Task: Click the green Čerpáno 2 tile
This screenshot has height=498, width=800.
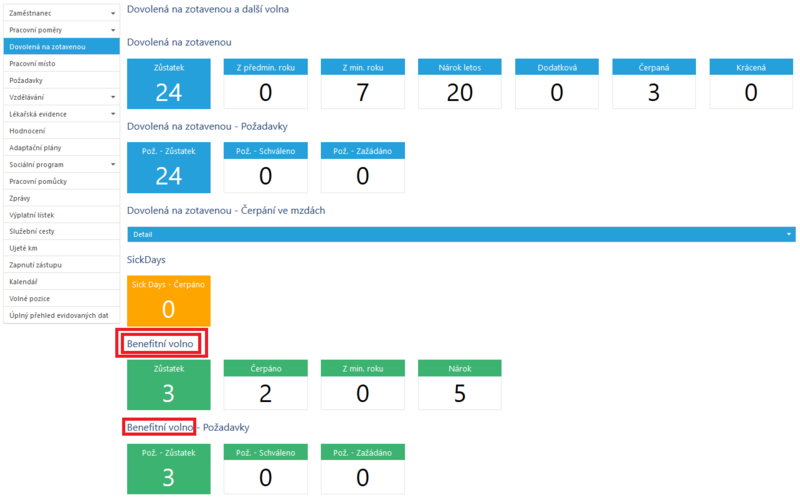Action: tap(265, 385)
